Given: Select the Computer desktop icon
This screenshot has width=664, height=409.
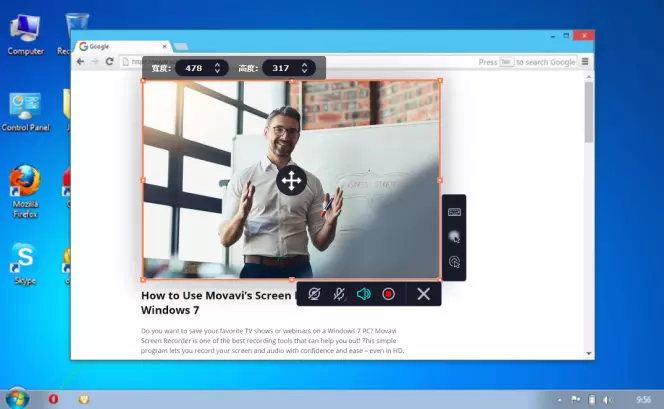Looking at the screenshot, I should [x=25, y=35].
